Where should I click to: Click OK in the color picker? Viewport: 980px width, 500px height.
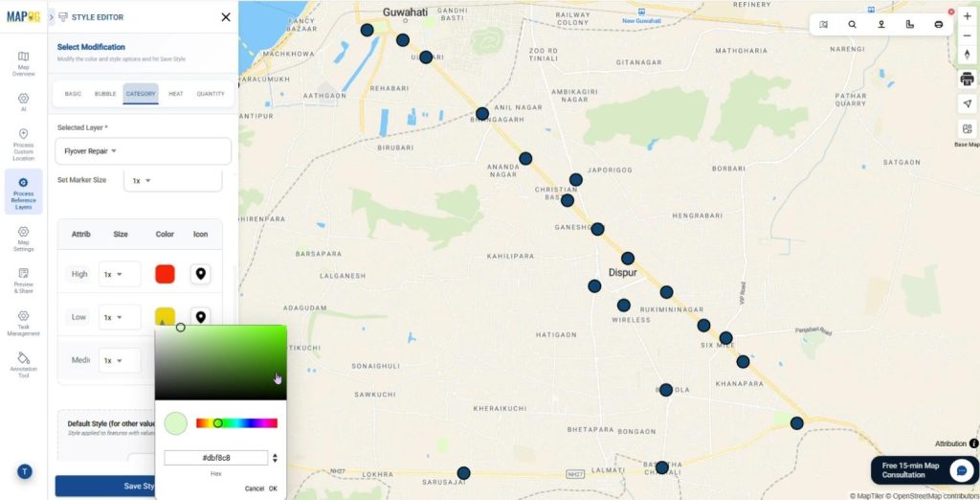tap(273, 489)
